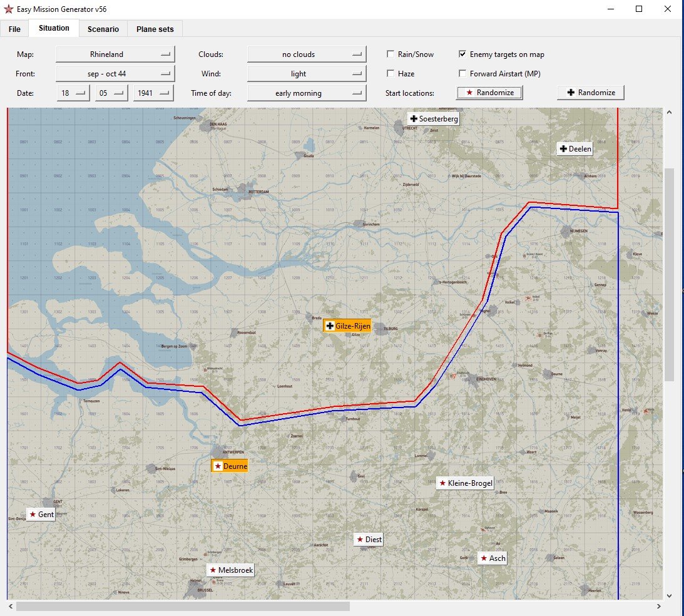Image resolution: width=684 pixels, height=616 pixels.
Task: Expand the Clouds dropdown
Action: tap(307, 54)
